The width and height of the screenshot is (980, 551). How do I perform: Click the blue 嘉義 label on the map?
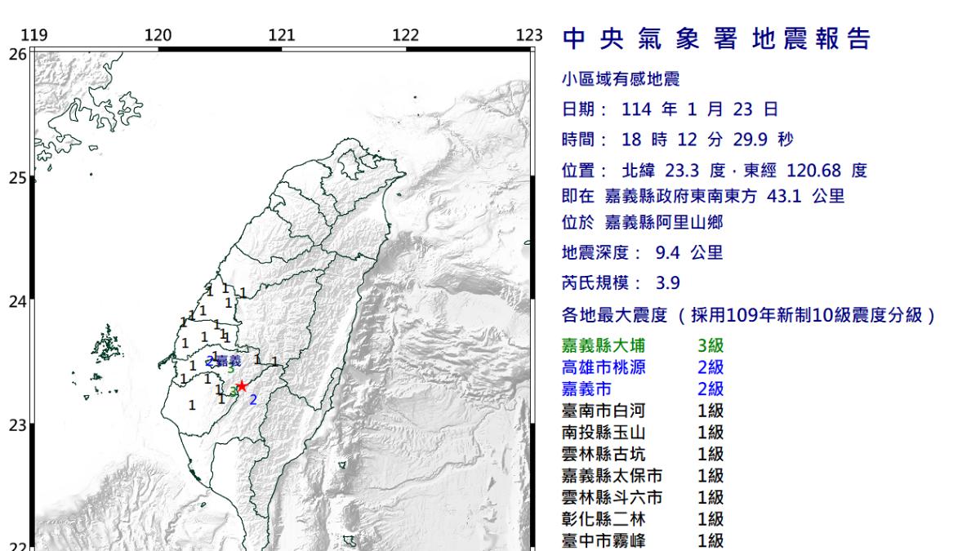[229, 360]
